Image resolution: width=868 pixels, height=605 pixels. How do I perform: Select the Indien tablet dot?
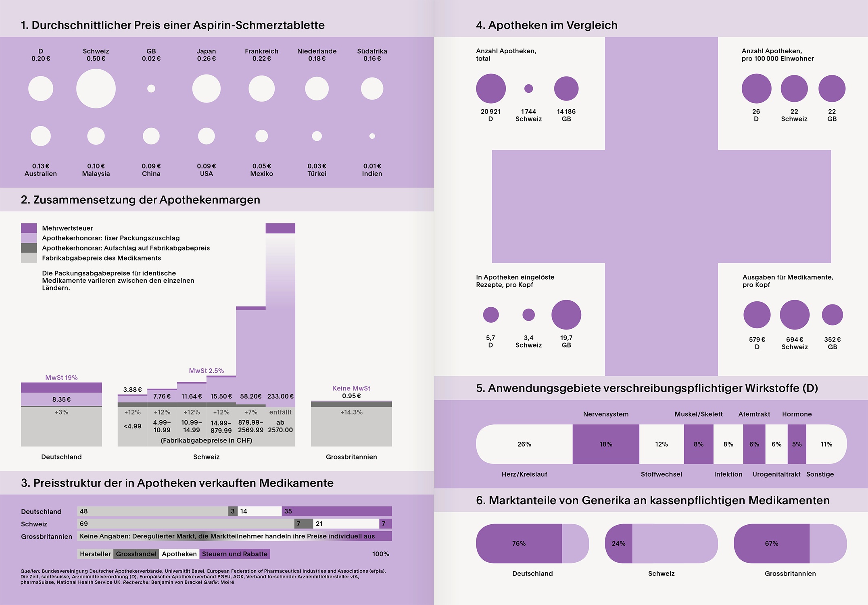(x=372, y=136)
